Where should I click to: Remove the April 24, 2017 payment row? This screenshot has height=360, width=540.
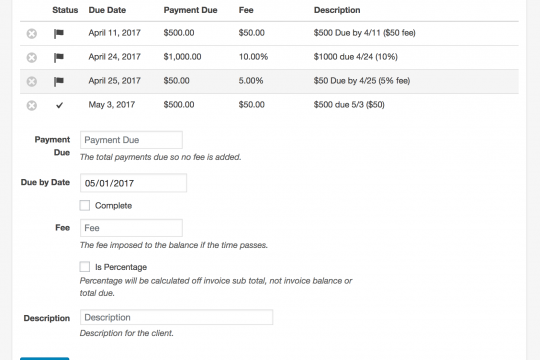click(32, 57)
